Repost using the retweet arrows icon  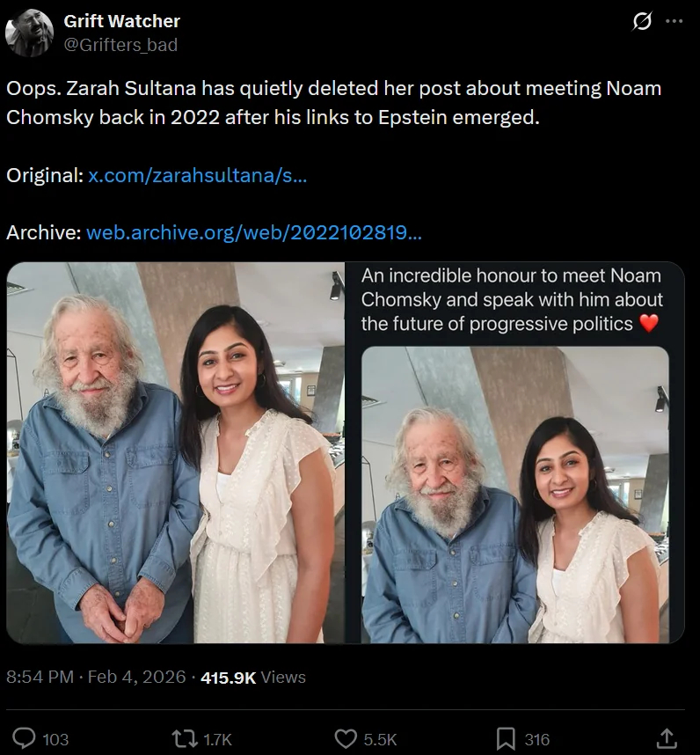(x=184, y=739)
